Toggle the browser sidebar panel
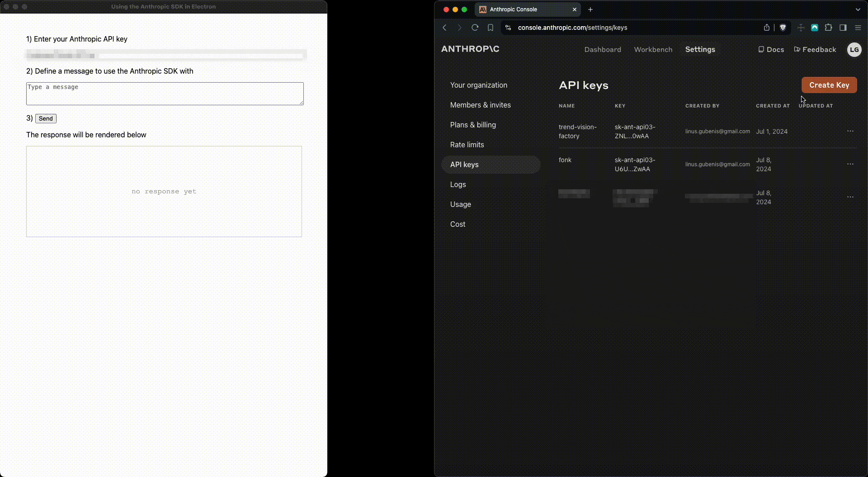Screen dimensions: 868x477 pos(843,28)
